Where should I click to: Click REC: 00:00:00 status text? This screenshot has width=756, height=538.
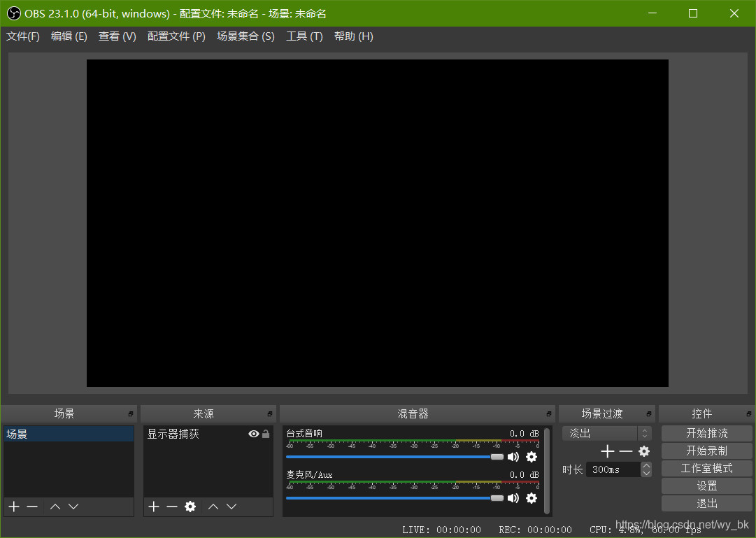535,530
